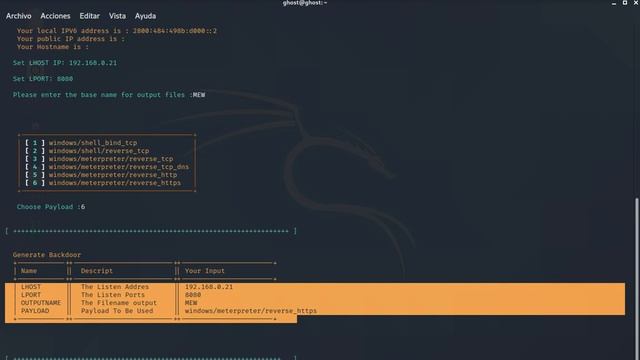Click the PAYLOAD row name
Screen dimensions: 640x360
pos(35,311)
